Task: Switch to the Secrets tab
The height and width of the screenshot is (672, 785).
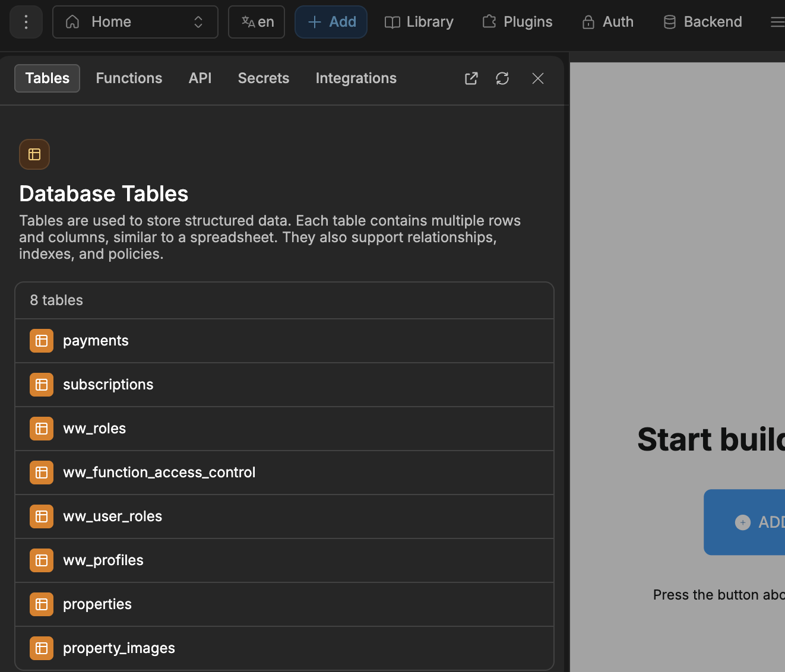Action: point(264,78)
